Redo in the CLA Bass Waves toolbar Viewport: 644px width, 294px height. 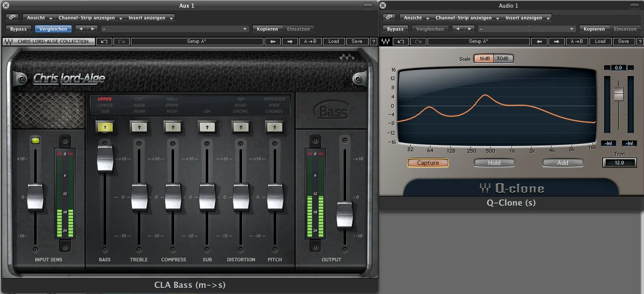(121, 41)
